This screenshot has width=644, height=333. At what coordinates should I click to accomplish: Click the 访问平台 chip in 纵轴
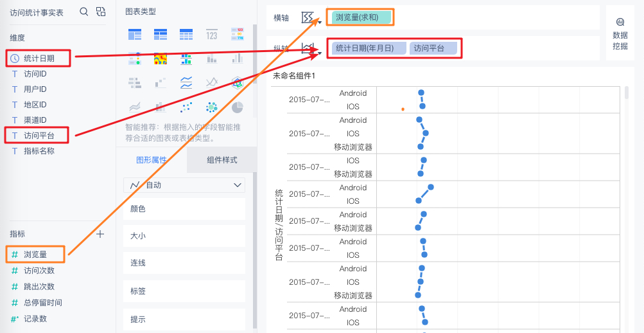[x=433, y=48]
